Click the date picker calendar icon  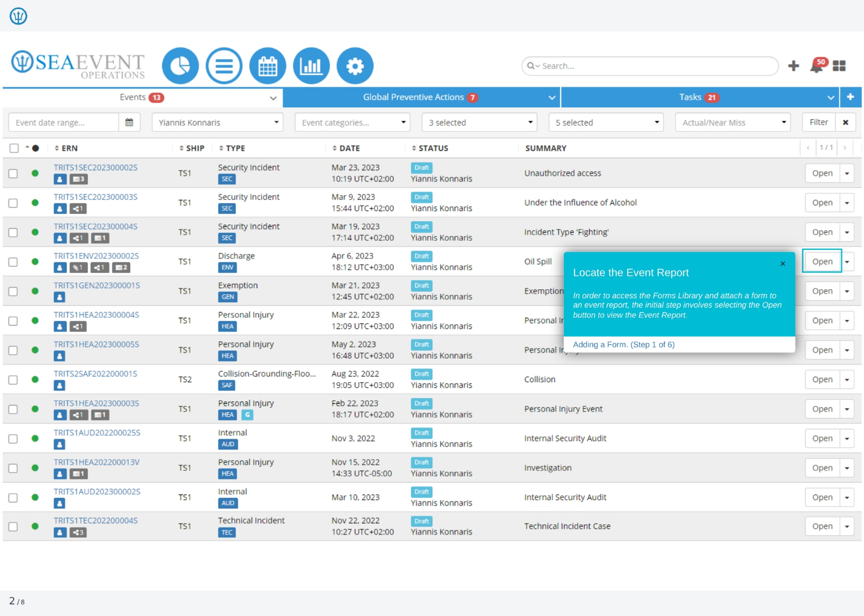(x=129, y=123)
